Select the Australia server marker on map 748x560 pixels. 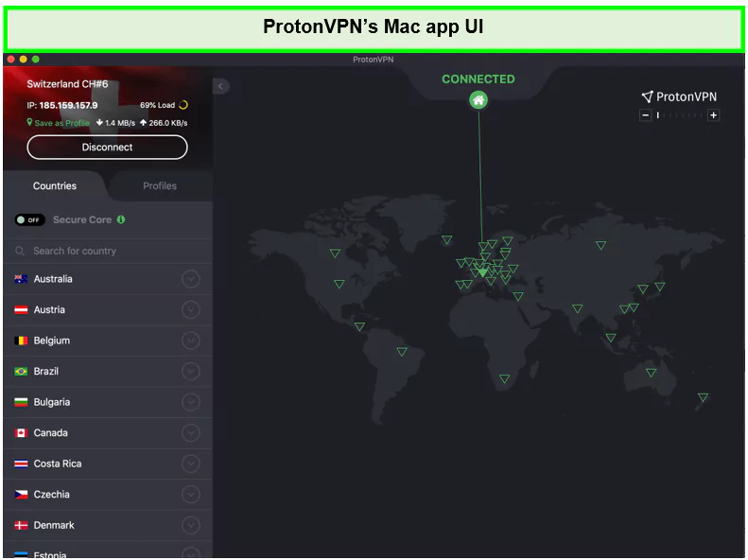[x=651, y=373]
